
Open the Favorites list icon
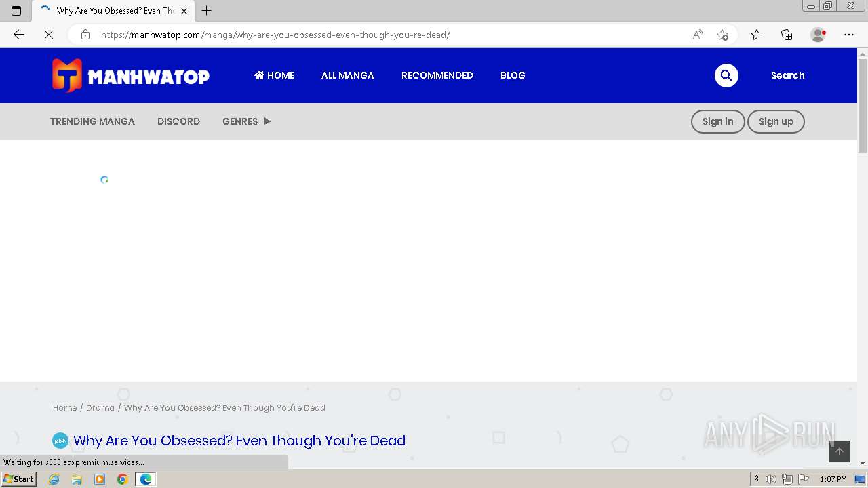[757, 35]
